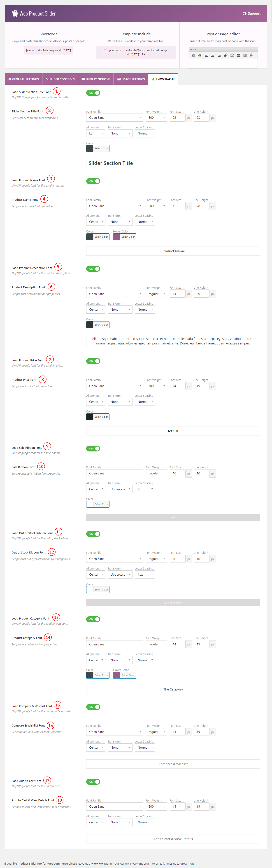The image size is (272, 868).
Task: Click Product Name Font Size input field
Action: click(177, 206)
